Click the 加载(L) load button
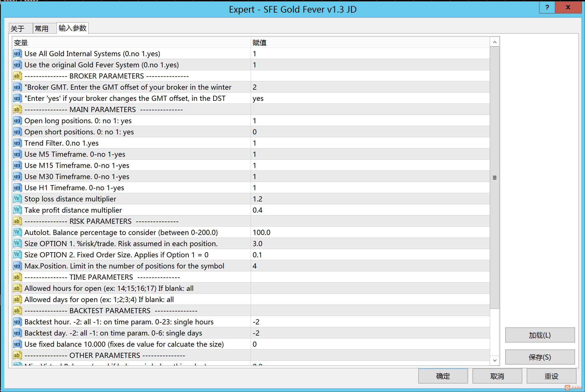 tap(540, 335)
